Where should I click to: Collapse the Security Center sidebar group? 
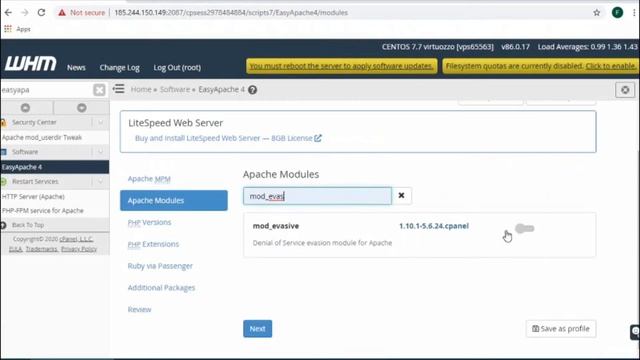pyautogui.click(x=100, y=122)
